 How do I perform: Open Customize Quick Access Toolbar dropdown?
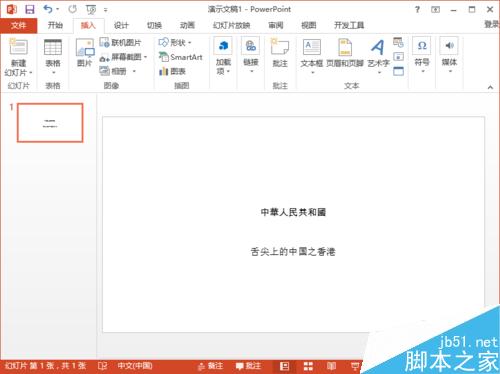tap(105, 10)
